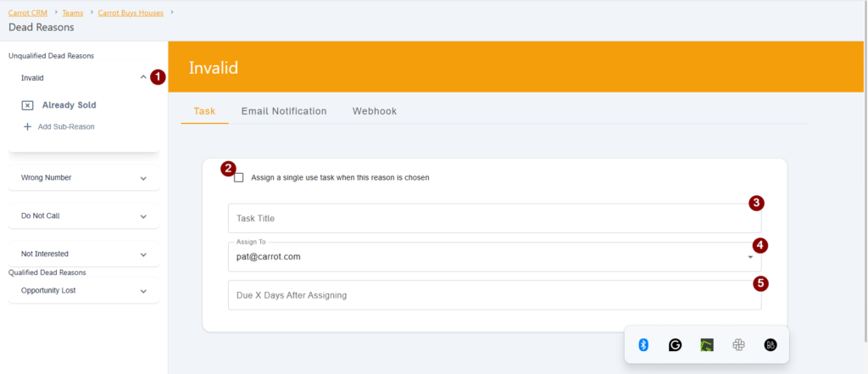This screenshot has height=374, width=868.
Task: Open the Assign To dropdown
Action: pyautogui.click(x=495, y=257)
